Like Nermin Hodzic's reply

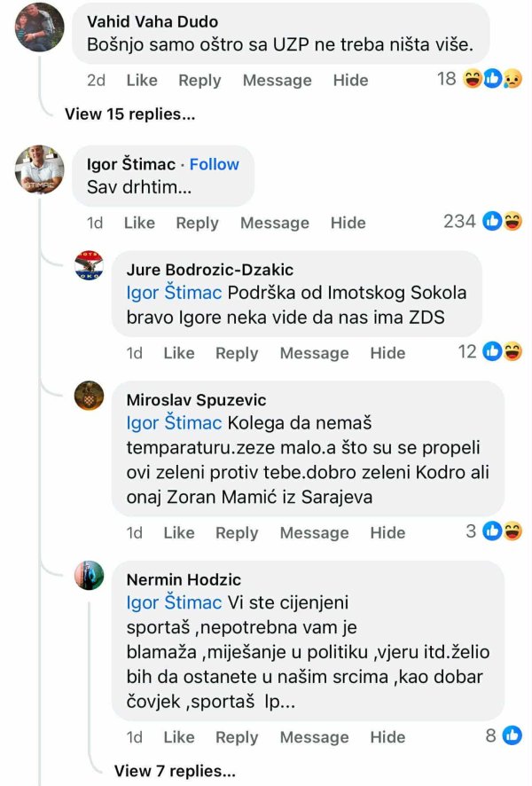[x=178, y=737]
